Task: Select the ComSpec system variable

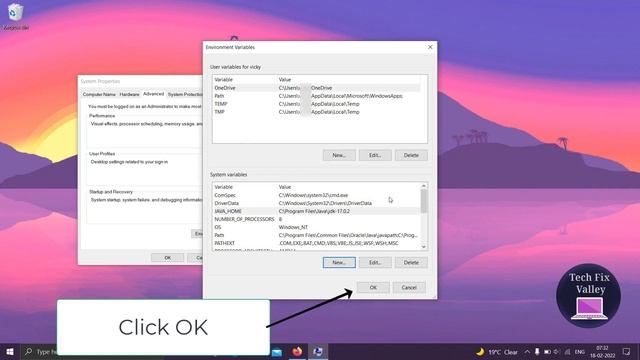Action: click(x=316, y=195)
